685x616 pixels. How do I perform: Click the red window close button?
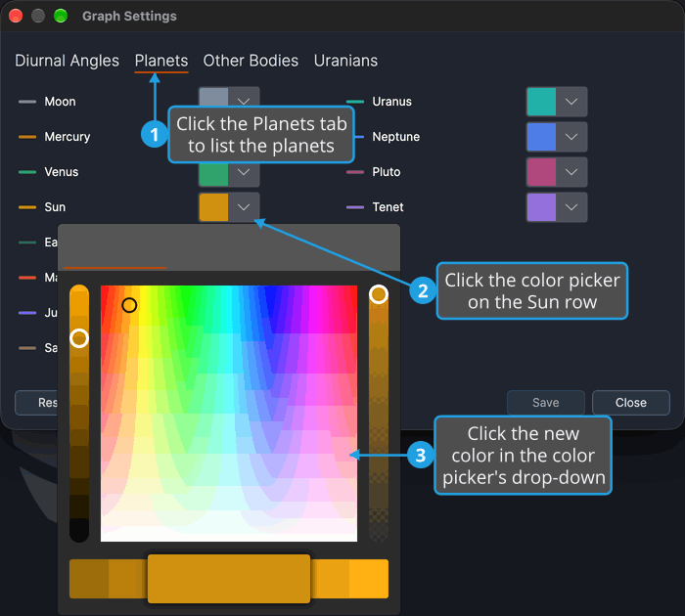coord(16,16)
